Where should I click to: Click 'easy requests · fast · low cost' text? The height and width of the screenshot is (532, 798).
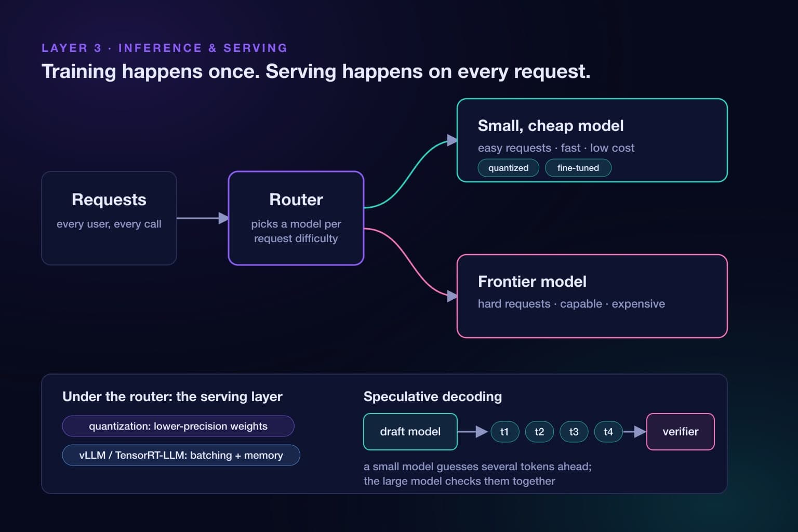coord(556,148)
